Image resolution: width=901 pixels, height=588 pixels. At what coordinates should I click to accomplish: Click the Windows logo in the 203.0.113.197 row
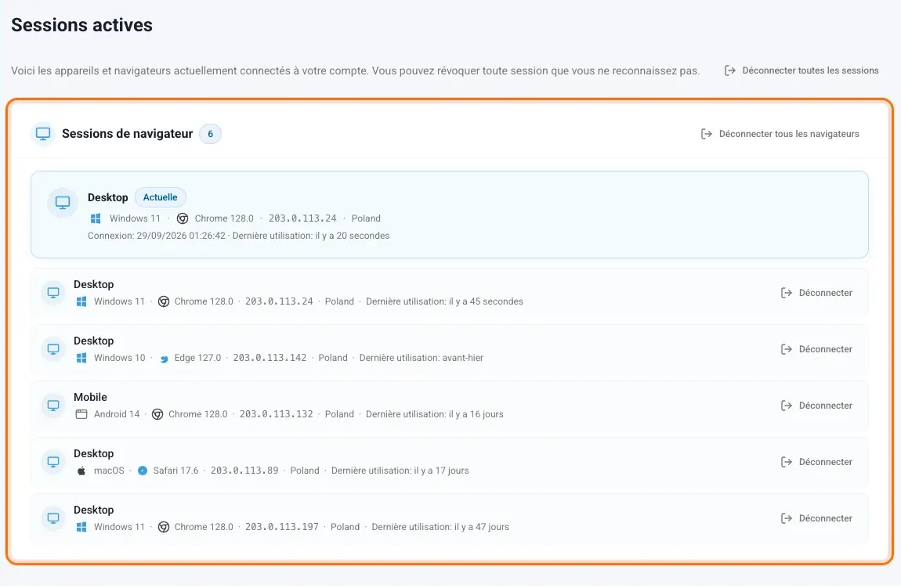[81, 527]
